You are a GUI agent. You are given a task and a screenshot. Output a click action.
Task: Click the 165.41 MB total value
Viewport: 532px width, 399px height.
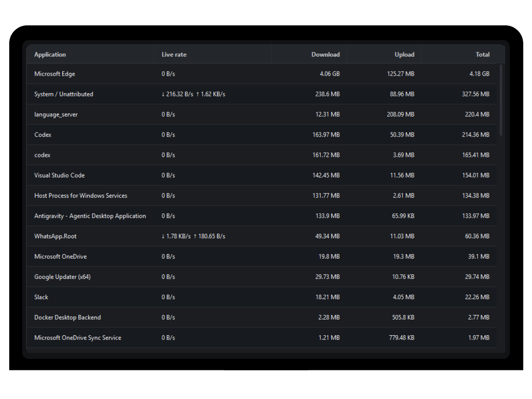point(476,155)
